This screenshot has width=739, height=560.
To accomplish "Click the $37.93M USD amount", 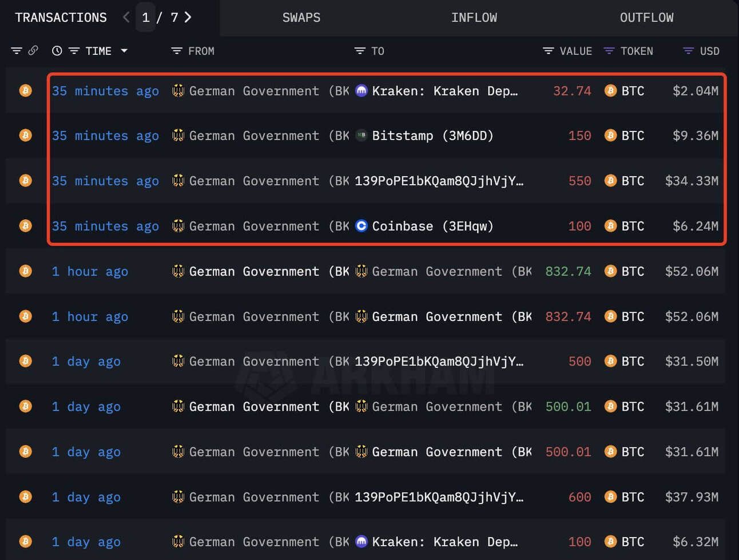I will click(692, 497).
